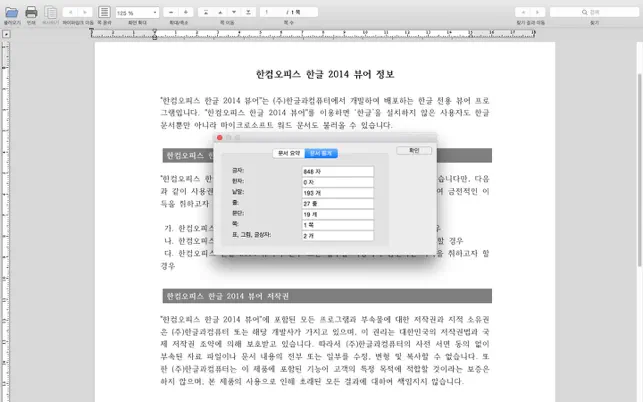643x402 pixels.
Task: Jump to the first page icon
Action: click(x=205, y=12)
